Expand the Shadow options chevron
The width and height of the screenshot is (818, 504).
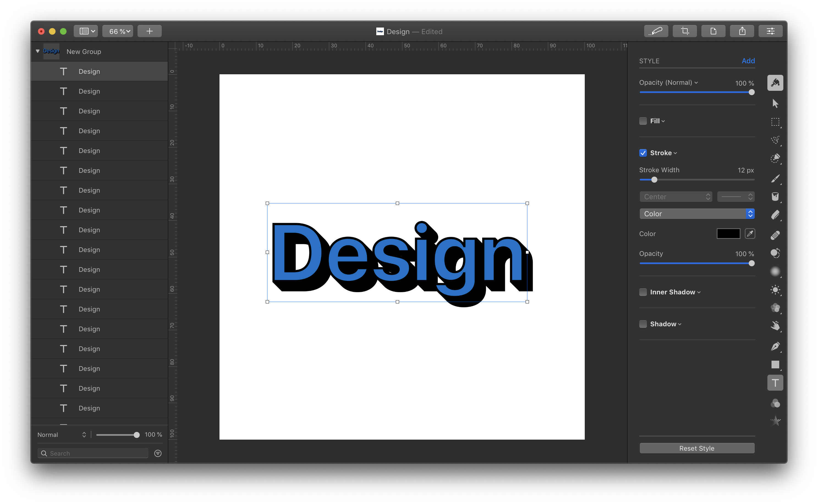click(679, 324)
